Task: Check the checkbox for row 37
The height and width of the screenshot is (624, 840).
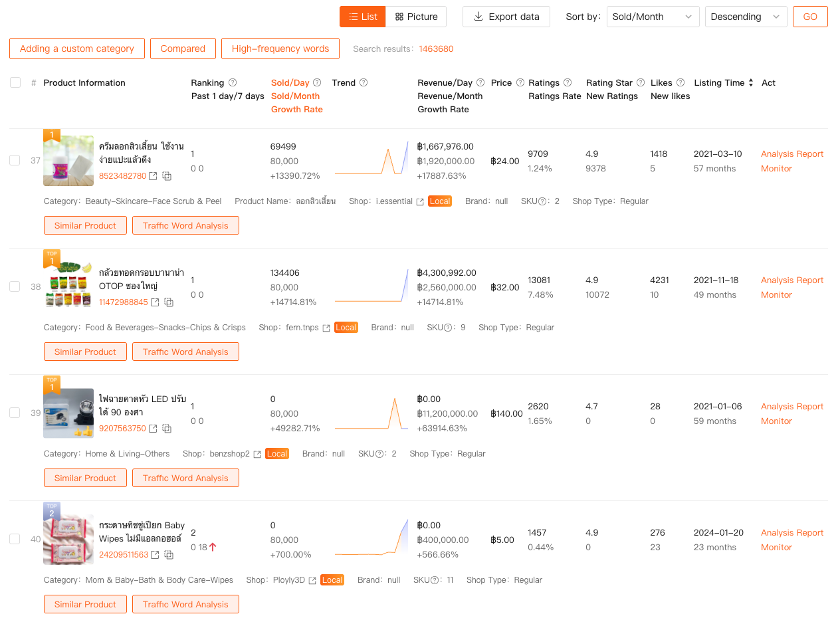Action: [15, 160]
